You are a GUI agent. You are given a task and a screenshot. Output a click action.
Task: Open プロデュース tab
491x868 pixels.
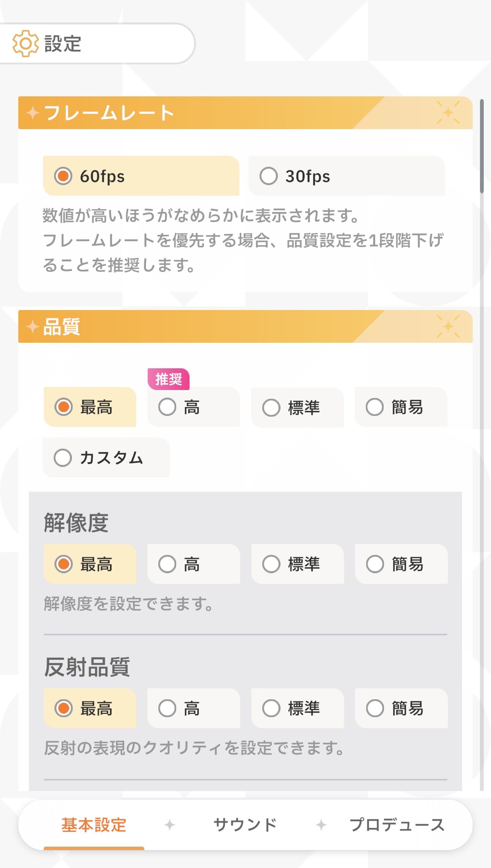397,825
